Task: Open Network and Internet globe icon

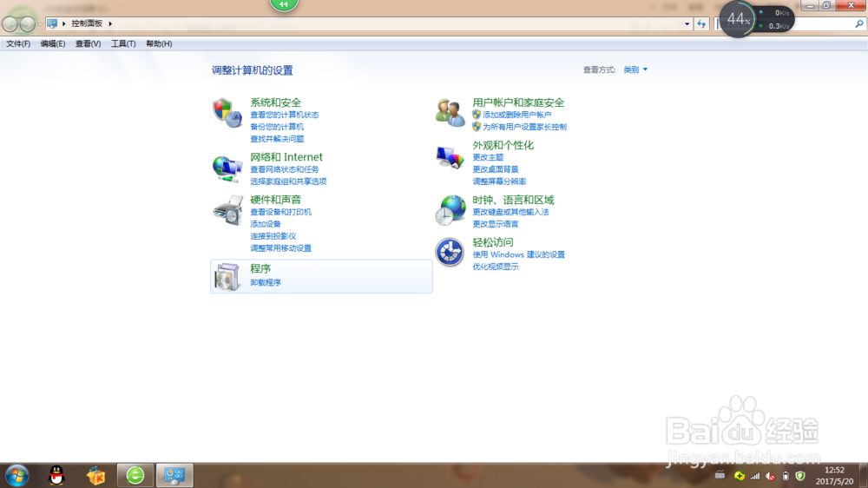Action: pos(227,169)
